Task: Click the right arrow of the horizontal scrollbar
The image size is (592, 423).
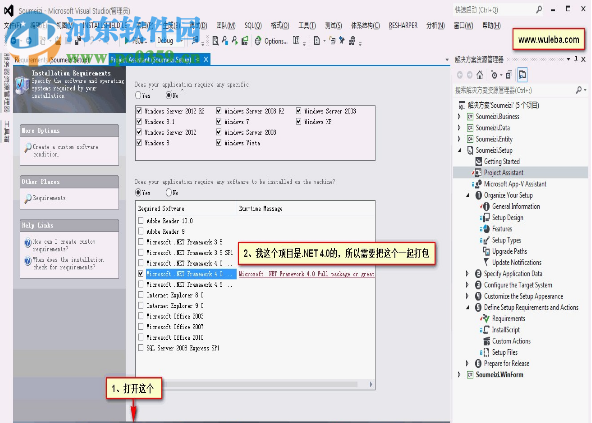Action: 371,384
